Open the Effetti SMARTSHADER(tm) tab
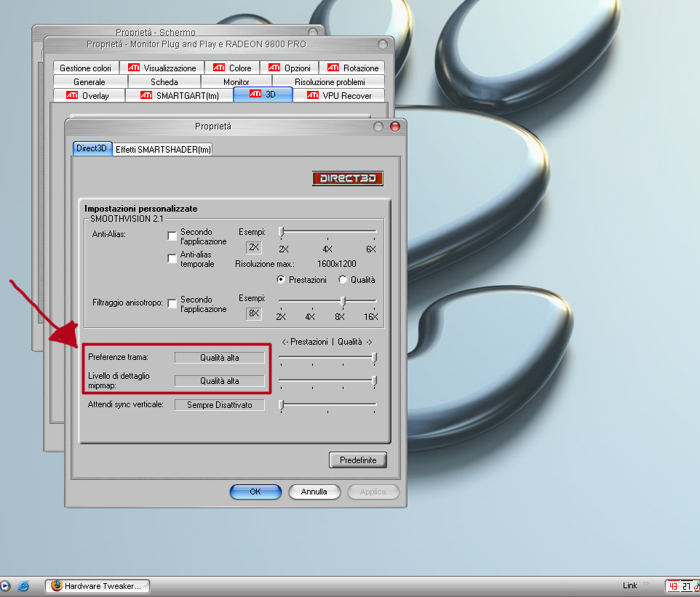 (163, 150)
